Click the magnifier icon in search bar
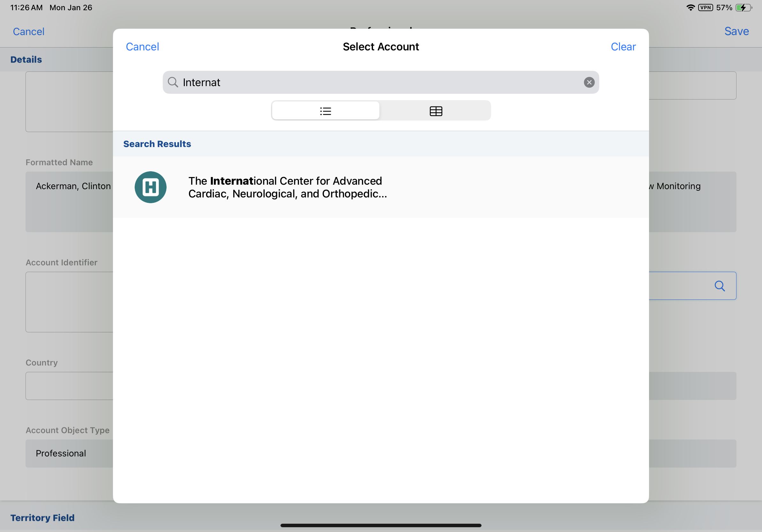Image resolution: width=762 pixels, height=532 pixels. point(173,82)
